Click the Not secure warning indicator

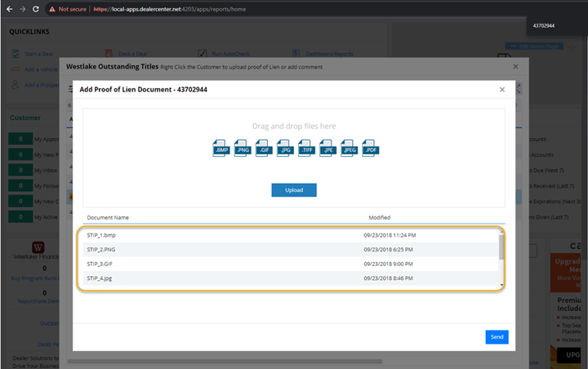click(68, 9)
